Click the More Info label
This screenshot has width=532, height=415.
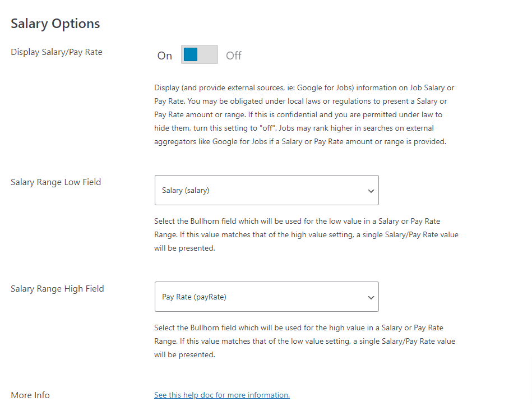pyautogui.click(x=30, y=395)
